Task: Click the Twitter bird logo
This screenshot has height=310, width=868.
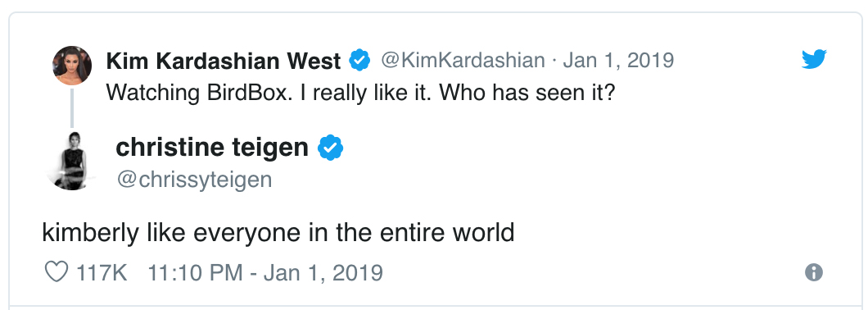Action: (814, 59)
